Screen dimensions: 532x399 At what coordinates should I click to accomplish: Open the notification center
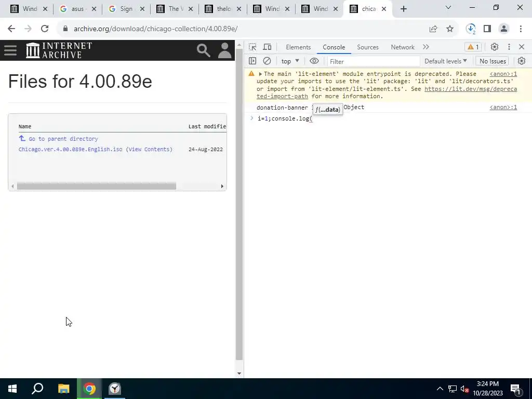pyautogui.click(x=515, y=389)
